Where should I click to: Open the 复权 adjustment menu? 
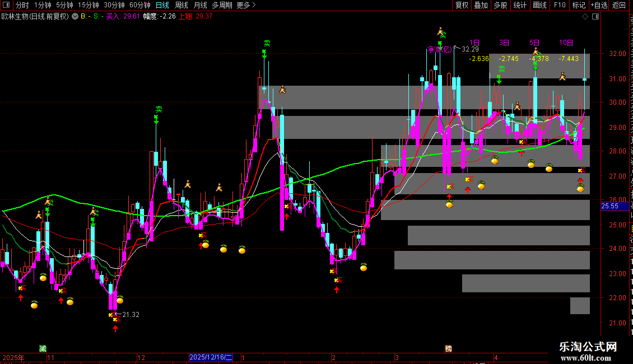pos(462,5)
